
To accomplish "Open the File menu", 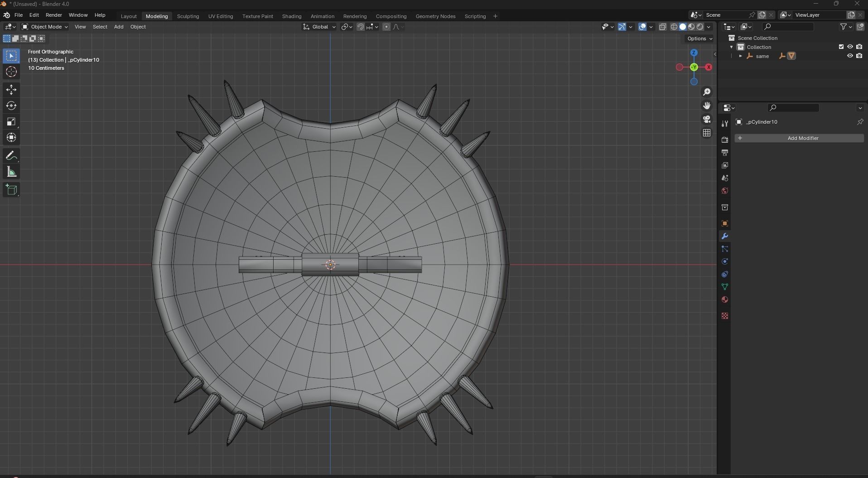I will coord(19,15).
